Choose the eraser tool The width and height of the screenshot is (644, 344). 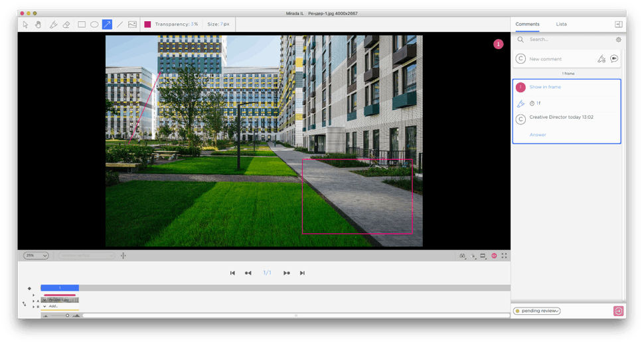(66, 25)
